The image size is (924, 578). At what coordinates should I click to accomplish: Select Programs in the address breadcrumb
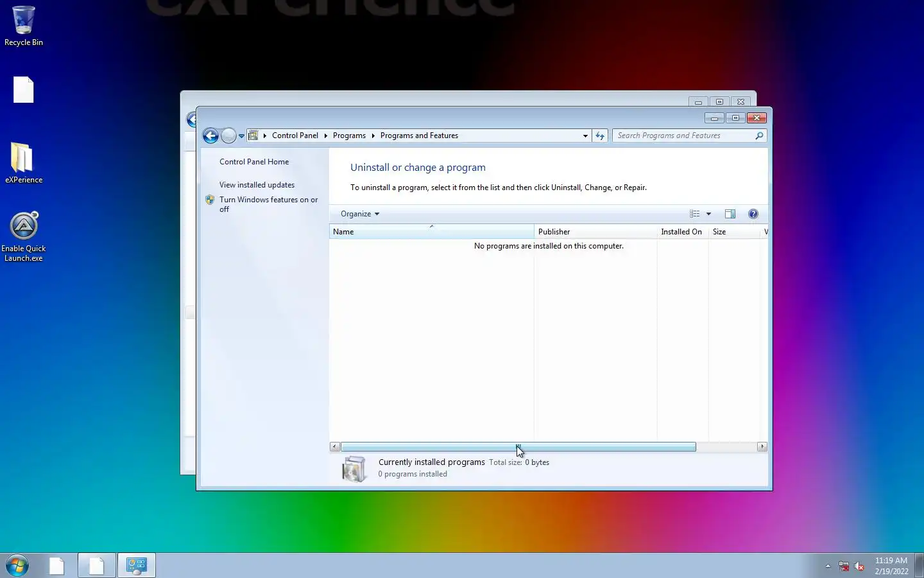pos(349,136)
